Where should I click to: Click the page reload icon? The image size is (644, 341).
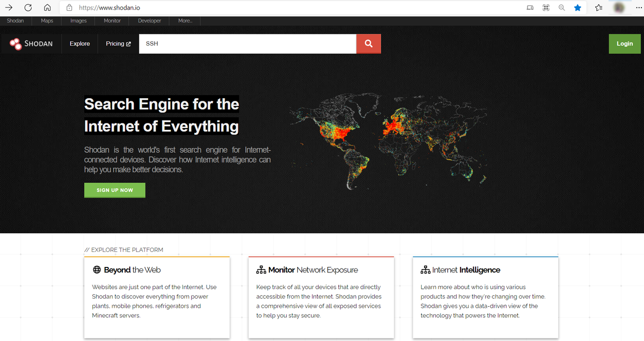[x=27, y=8]
